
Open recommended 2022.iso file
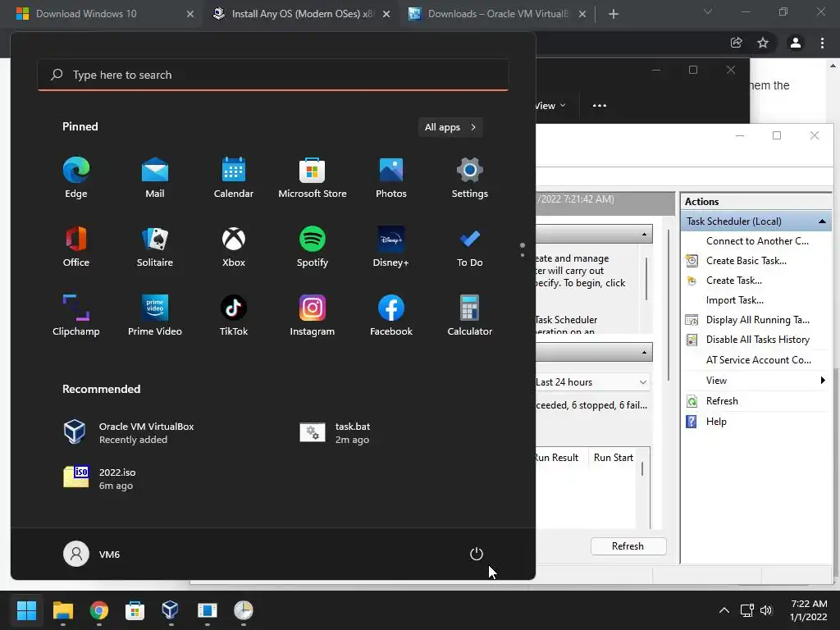(99, 478)
